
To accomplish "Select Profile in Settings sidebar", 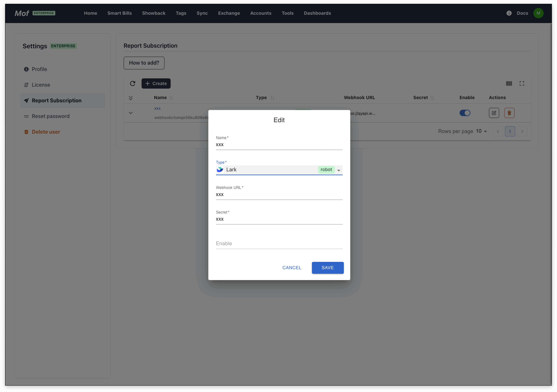I will tap(63, 69).
